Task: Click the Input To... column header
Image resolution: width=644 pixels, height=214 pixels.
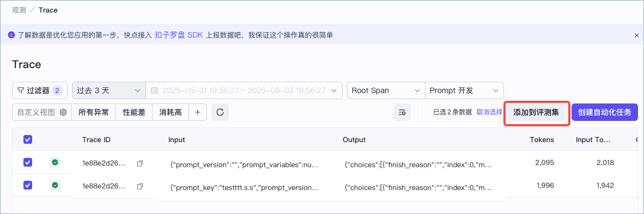Action: (593, 140)
